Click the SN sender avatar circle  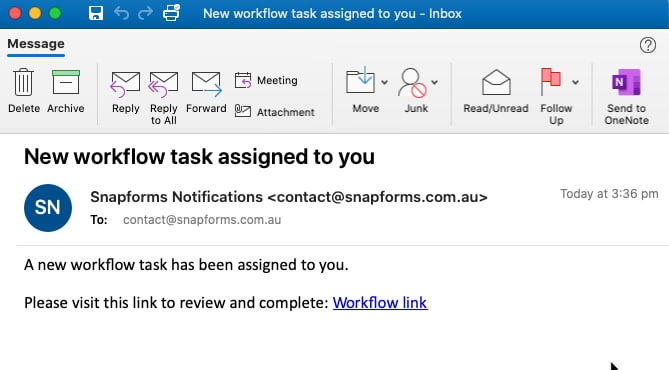[x=48, y=208]
